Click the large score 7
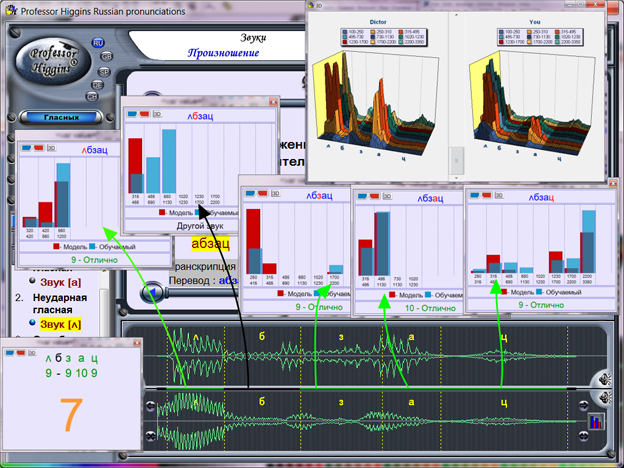 [71, 415]
